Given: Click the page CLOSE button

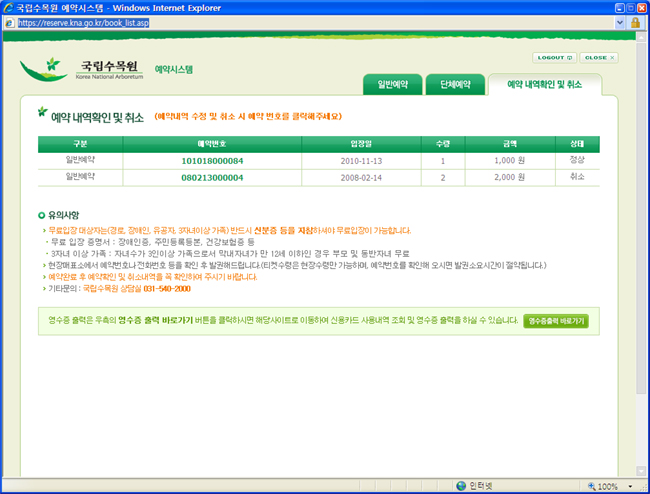Looking at the screenshot, I should pyautogui.click(x=599, y=58).
